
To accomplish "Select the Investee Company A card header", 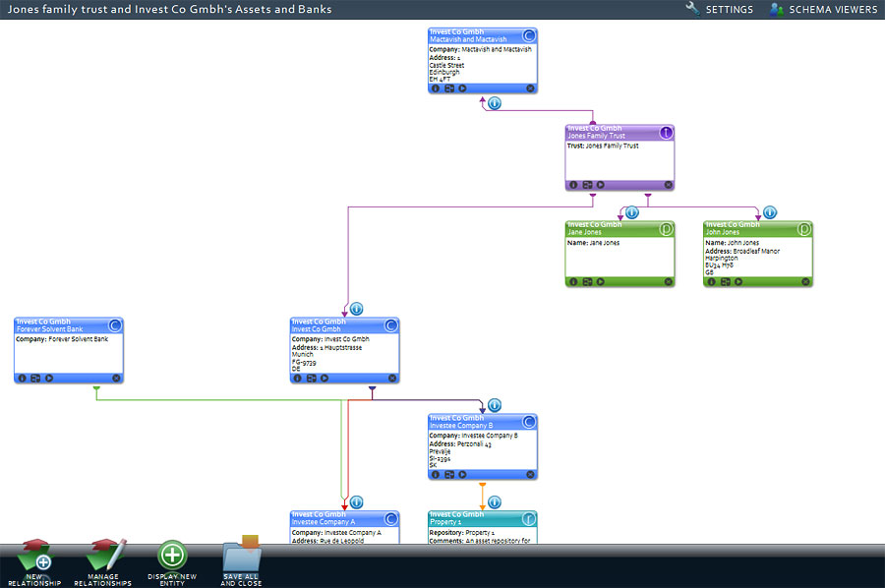I will click(344, 518).
